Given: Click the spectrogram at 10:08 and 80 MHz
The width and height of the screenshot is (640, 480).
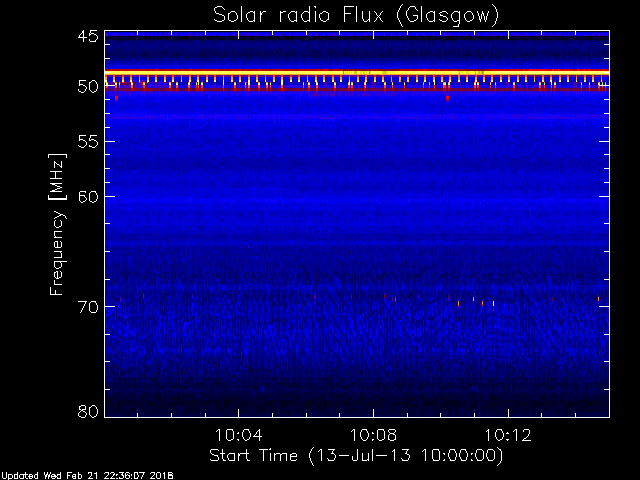Looking at the screenshot, I should [x=373, y=412].
